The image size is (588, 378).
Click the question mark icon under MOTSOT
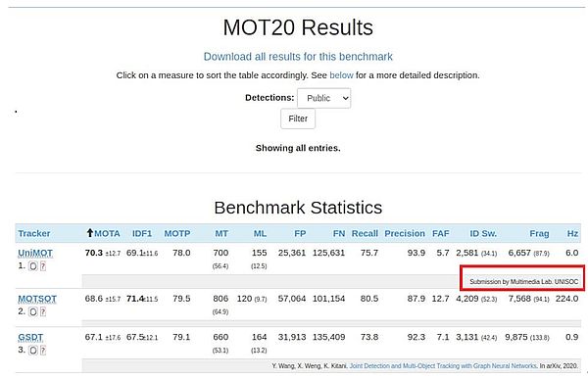point(43,312)
